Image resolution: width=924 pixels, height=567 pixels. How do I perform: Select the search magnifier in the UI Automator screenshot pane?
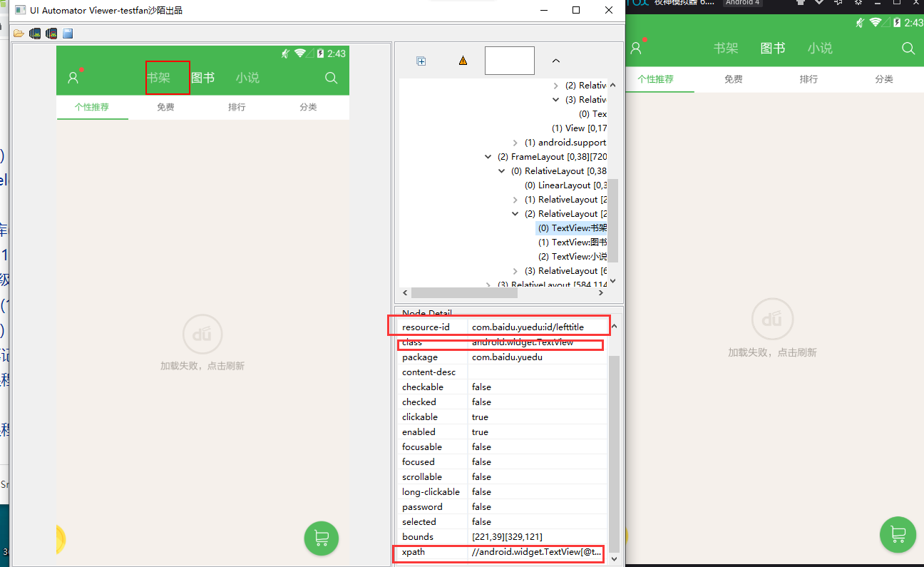(x=332, y=78)
